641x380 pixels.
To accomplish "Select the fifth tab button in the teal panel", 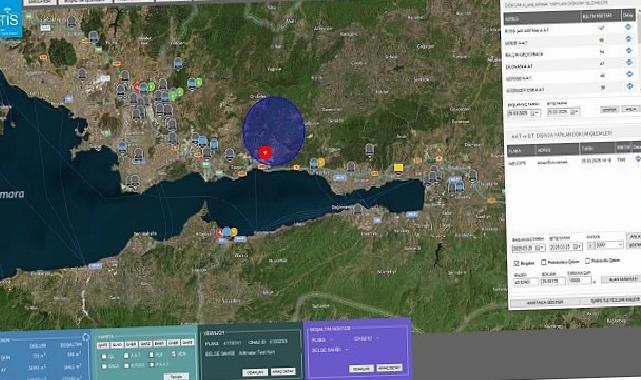I will point(159,343).
